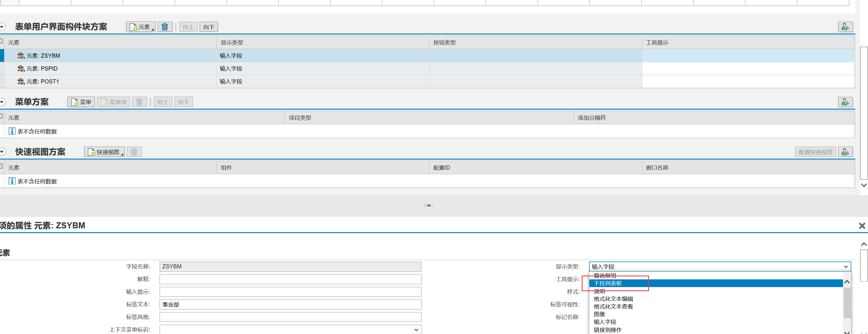Screen dimensions: 868x334
Task: Click the icon of 元素: POST1 row
Action: click(21, 82)
